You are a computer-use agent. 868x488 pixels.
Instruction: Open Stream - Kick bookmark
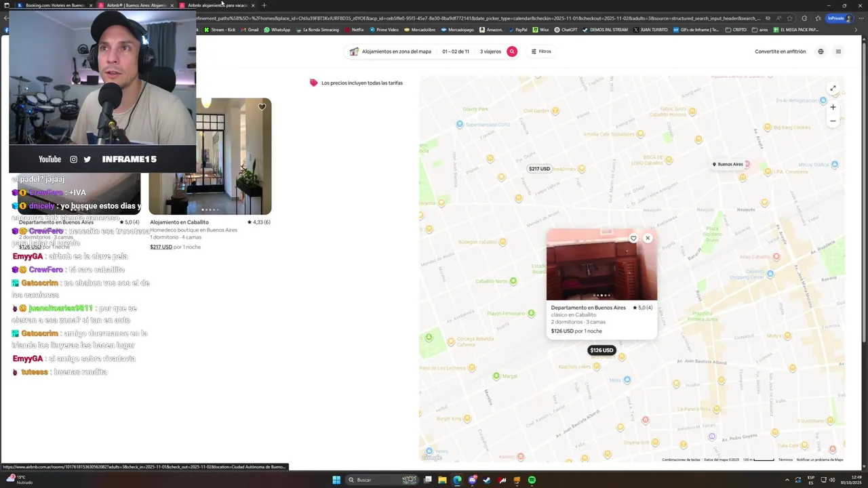(x=220, y=30)
